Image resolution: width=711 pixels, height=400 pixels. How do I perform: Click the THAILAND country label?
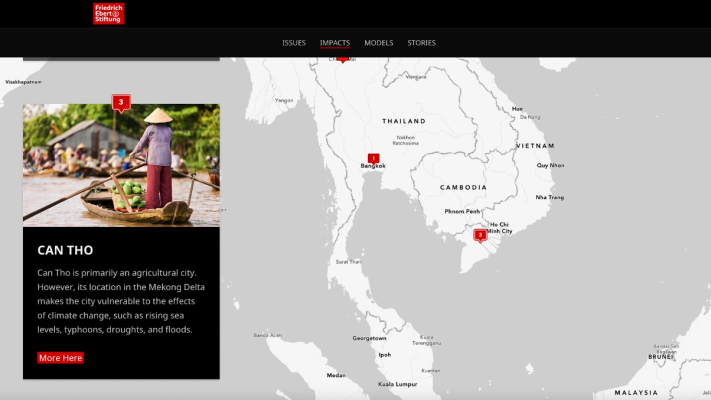404,121
